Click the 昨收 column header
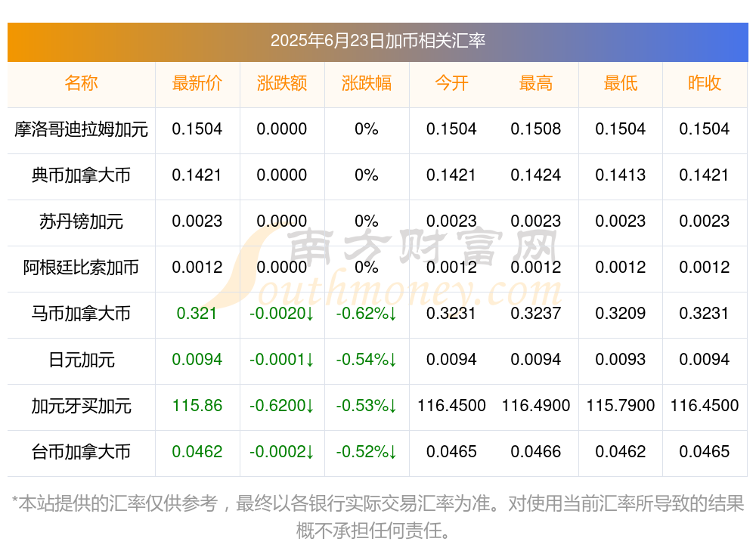This screenshot has height=554, width=756. 705,83
